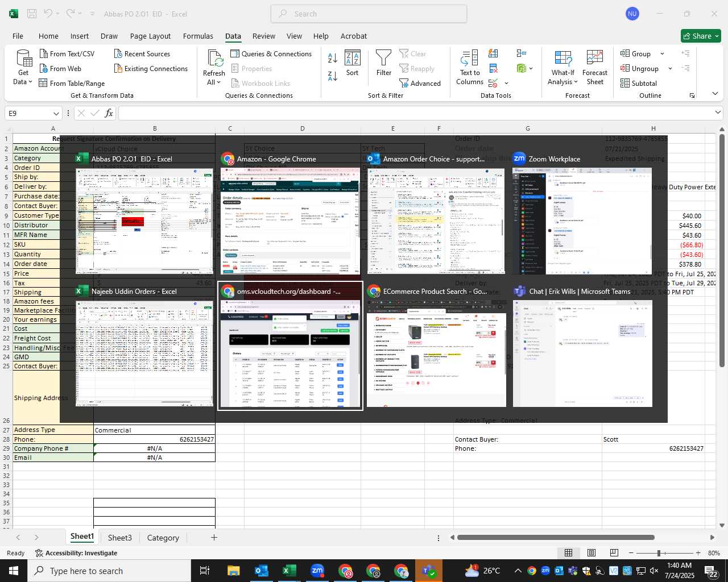Create a Forecast Sheet
728x582 pixels.
[x=595, y=68]
